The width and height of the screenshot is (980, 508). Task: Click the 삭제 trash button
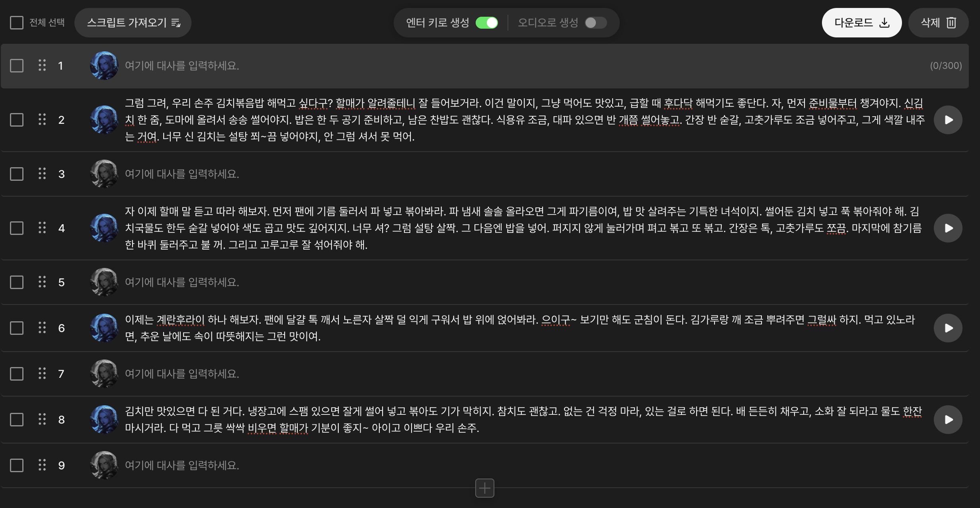939,23
